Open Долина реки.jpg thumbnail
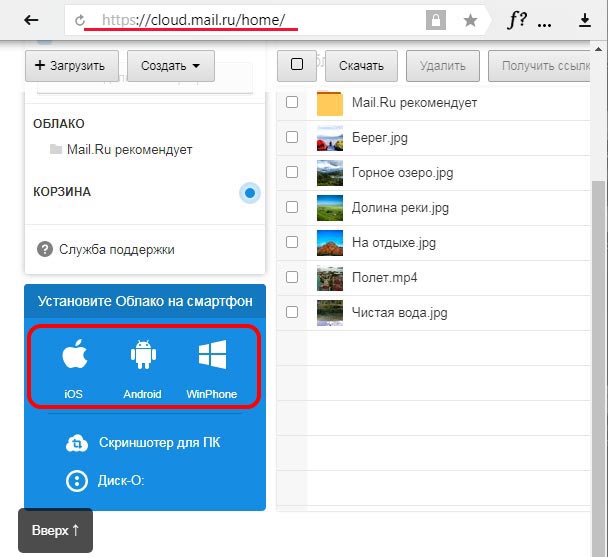Screen dimensions: 608x557 click(330, 208)
